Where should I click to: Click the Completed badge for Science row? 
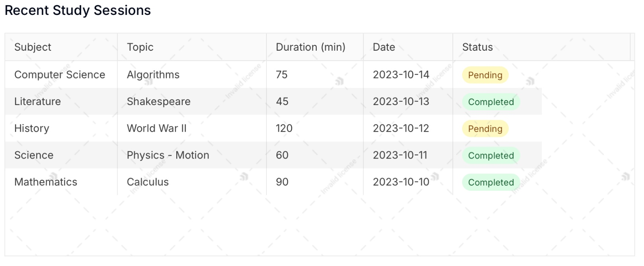[x=491, y=156]
